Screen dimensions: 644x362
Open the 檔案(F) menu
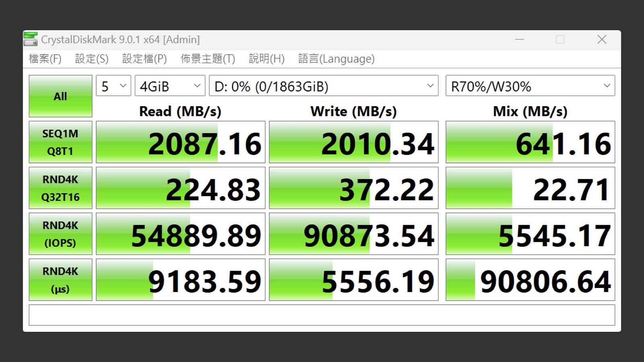coord(45,59)
